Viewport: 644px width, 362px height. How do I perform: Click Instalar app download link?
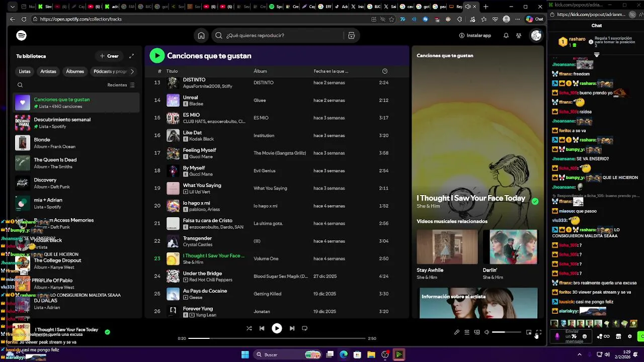click(475, 36)
